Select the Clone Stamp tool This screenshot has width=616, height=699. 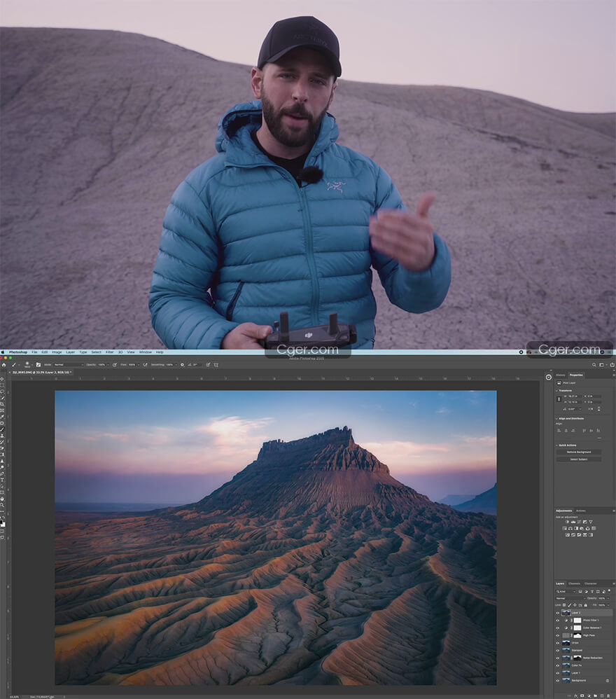coord(2,436)
